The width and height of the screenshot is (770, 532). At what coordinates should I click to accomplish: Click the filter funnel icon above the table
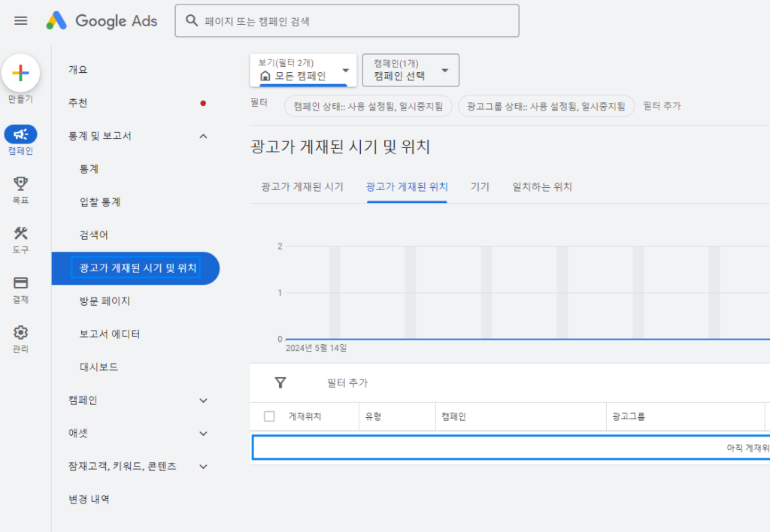click(280, 382)
